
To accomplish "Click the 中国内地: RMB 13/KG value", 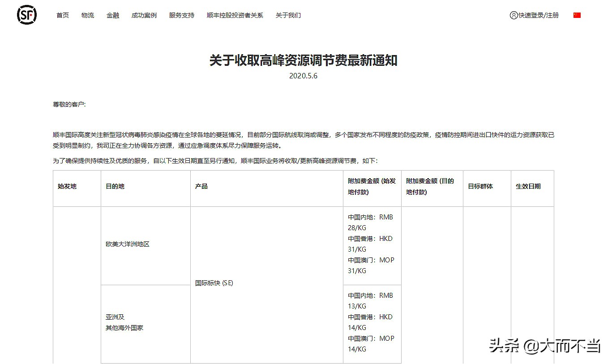I will [x=371, y=301].
